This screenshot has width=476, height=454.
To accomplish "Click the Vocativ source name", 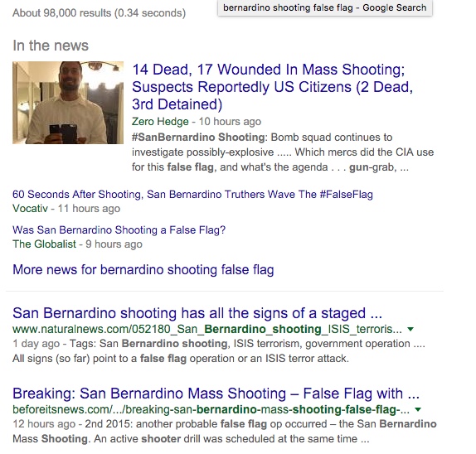I will pos(30,209).
